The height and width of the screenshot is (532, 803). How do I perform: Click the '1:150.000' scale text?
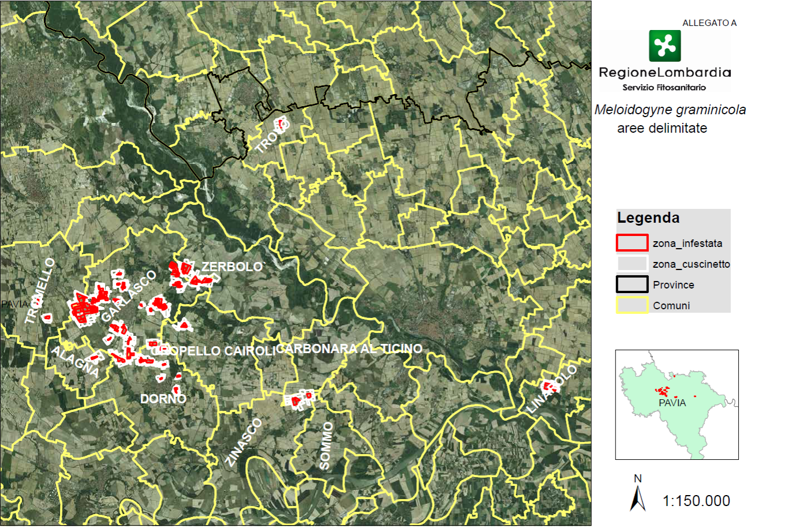(x=696, y=501)
